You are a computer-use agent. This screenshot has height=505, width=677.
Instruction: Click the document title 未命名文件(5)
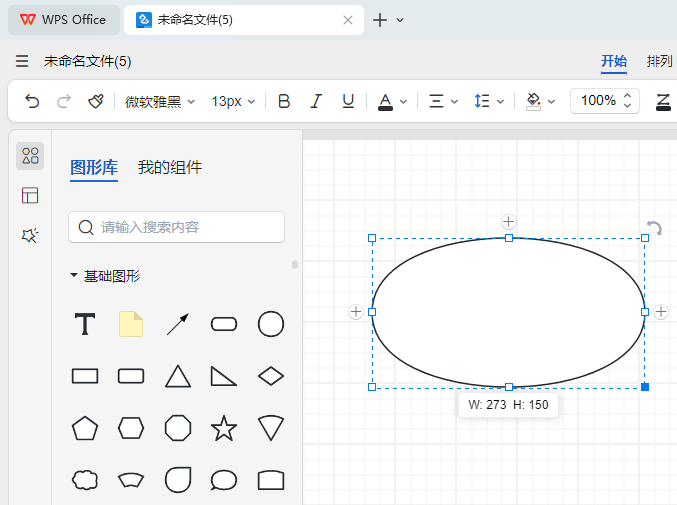(x=88, y=61)
